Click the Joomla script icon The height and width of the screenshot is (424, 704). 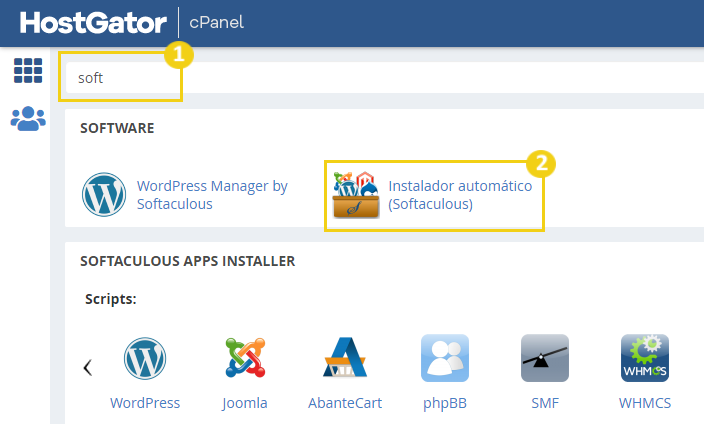coord(245,358)
